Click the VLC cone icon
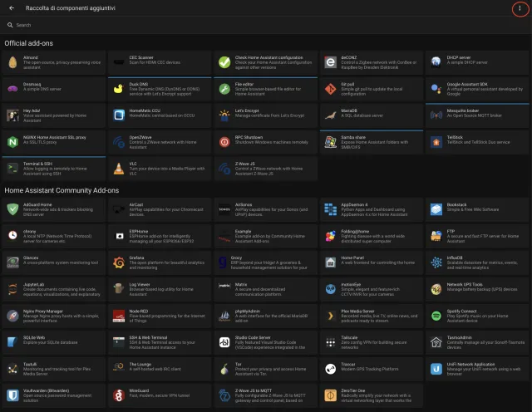Screen dimensions: 532x412 pyautogui.click(x=118, y=168)
